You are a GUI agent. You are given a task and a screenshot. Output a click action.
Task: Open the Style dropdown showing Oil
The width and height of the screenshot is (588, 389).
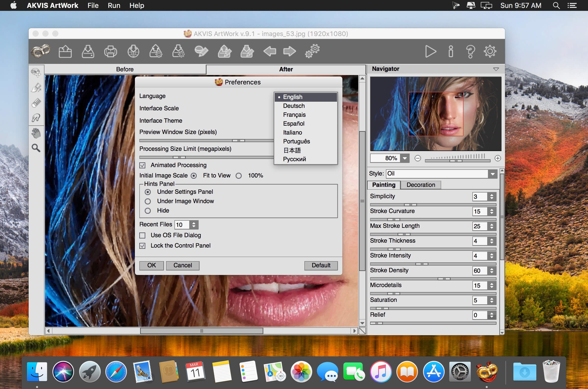[x=441, y=174]
